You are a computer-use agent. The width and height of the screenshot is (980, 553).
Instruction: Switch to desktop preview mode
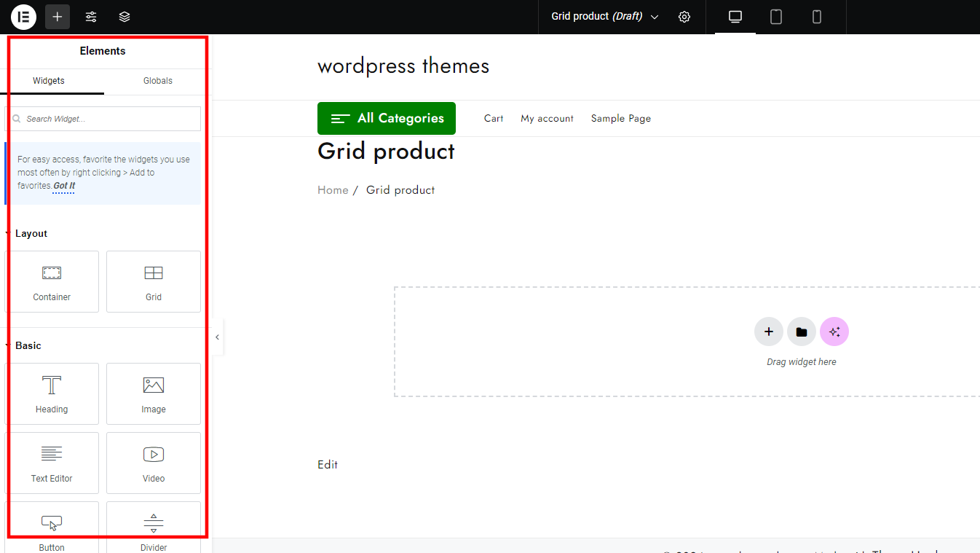click(x=735, y=17)
